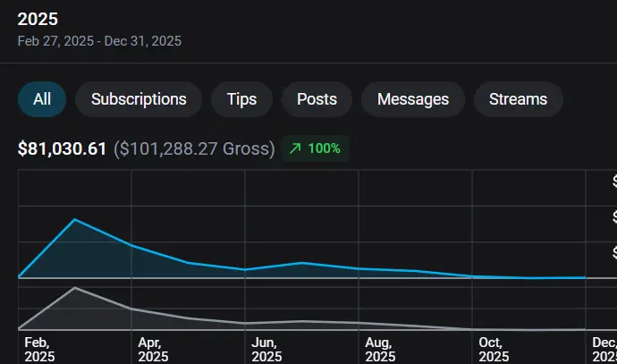Image resolution: width=617 pixels, height=364 pixels.
Task: Show the Posts earnings filter
Action: click(x=317, y=99)
